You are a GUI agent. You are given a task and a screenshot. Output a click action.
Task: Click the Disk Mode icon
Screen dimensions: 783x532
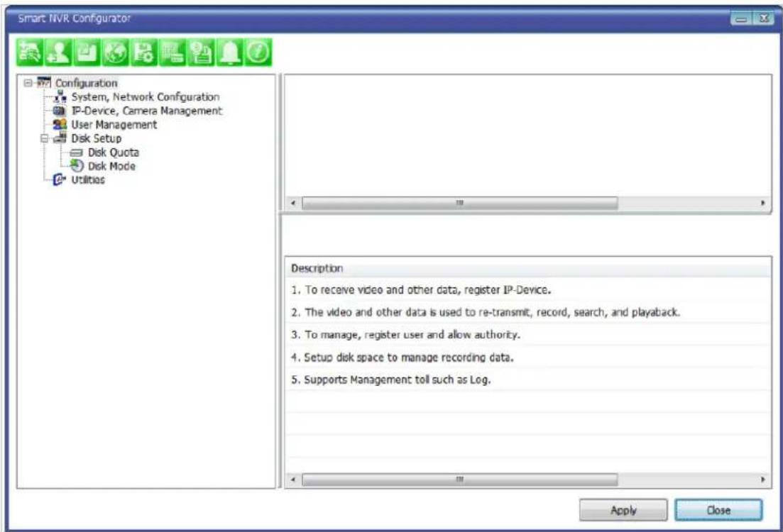pyautogui.click(x=77, y=165)
